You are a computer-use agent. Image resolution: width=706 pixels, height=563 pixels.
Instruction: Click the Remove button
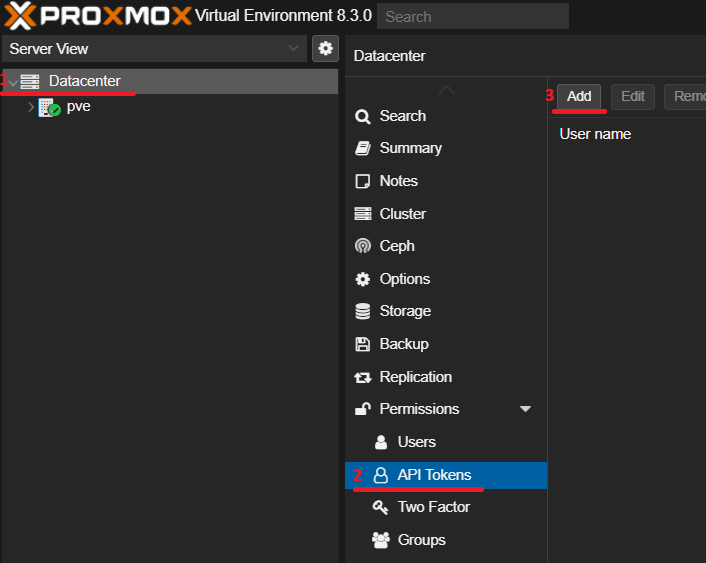click(685, 96)
